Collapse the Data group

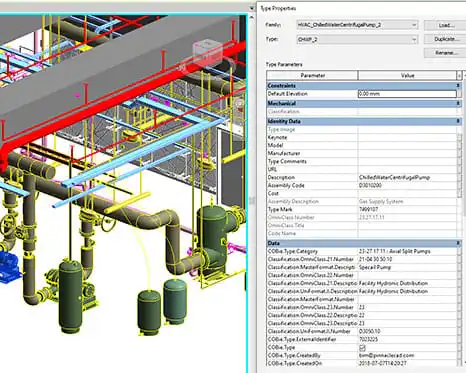coord(458,243)
